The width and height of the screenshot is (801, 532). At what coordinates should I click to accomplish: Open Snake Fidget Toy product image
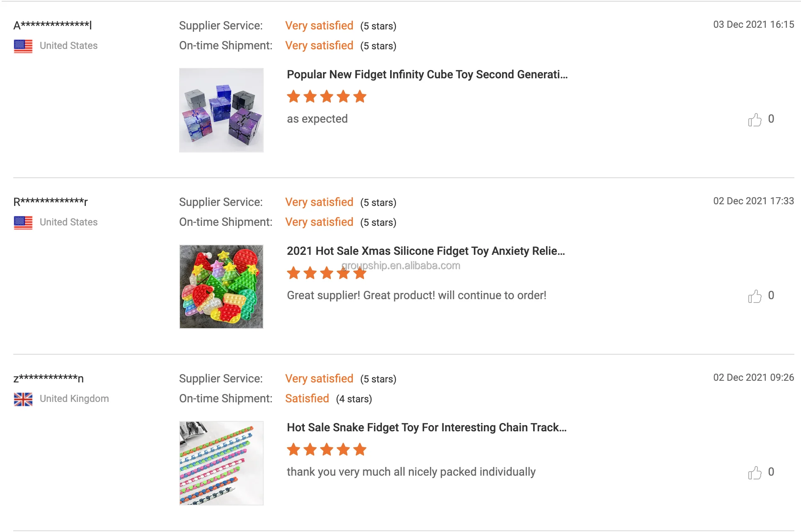pyautogui.click(x=221, y=463)
